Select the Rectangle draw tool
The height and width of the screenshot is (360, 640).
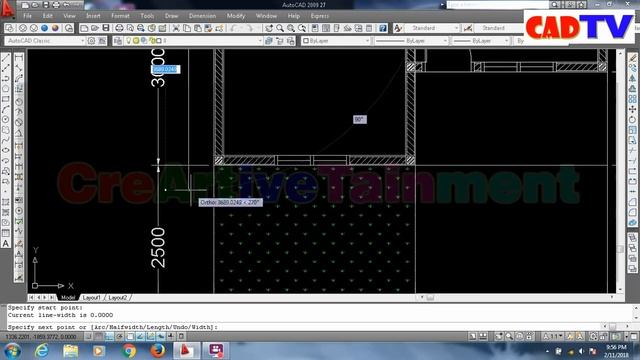(6, 99)
